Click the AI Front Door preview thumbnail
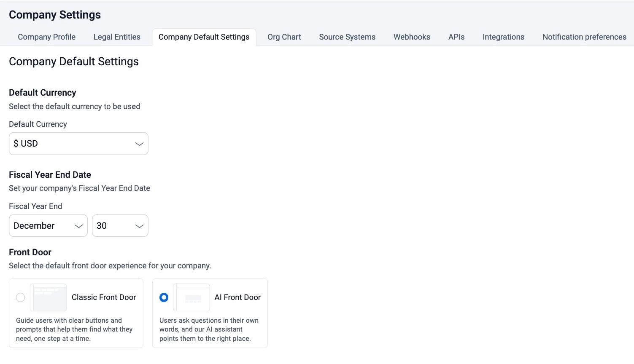The height and width of the screenshot is (364, 634). (192, 297)
